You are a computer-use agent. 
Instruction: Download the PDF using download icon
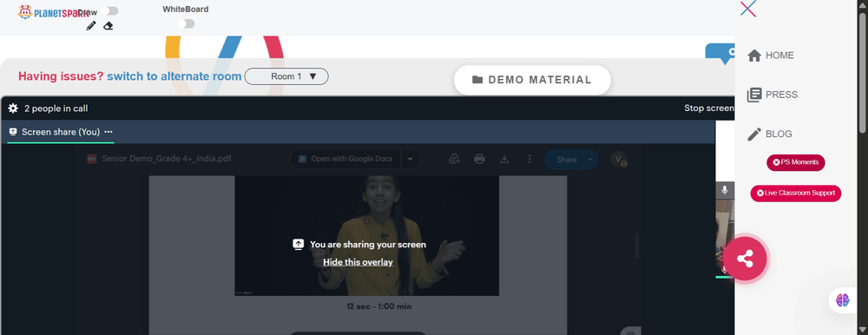point(504,160)
